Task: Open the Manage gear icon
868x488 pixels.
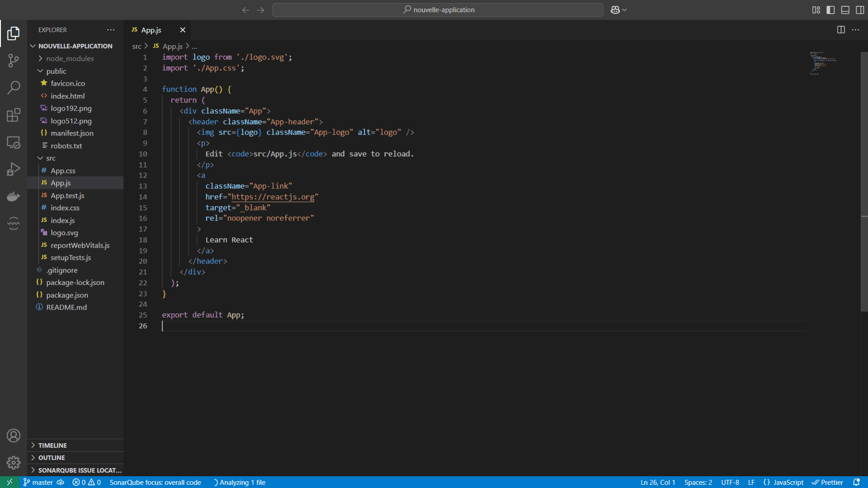Action: [14, 462]
